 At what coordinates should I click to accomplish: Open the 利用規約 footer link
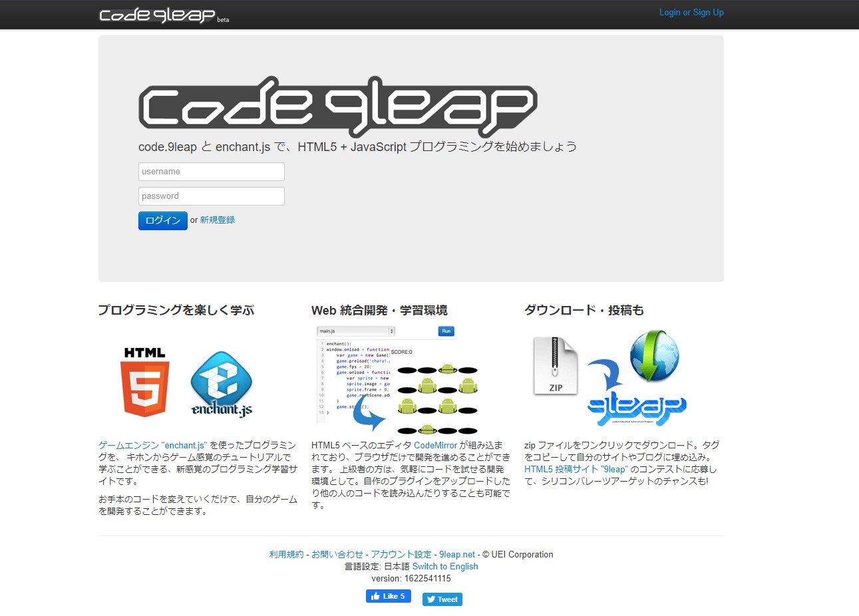(x=287, y=554)
